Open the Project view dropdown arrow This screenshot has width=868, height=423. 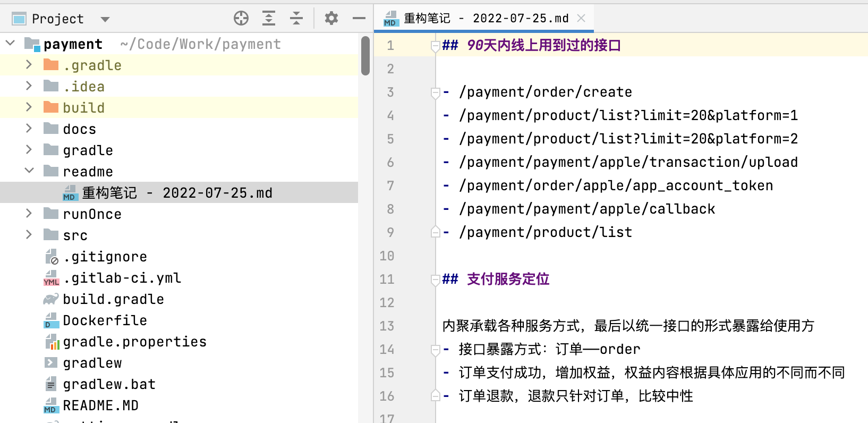(x=105, y=20)
